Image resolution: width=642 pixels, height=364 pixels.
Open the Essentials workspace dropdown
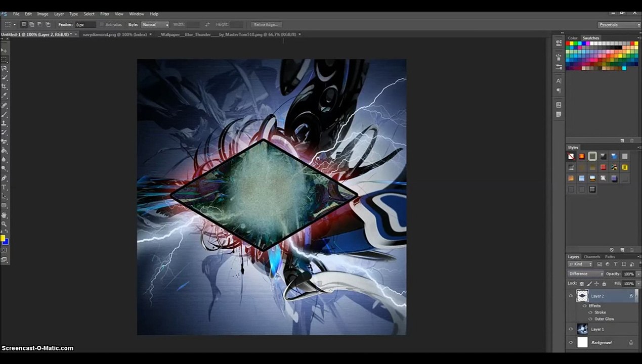click(x=619, y=25)
